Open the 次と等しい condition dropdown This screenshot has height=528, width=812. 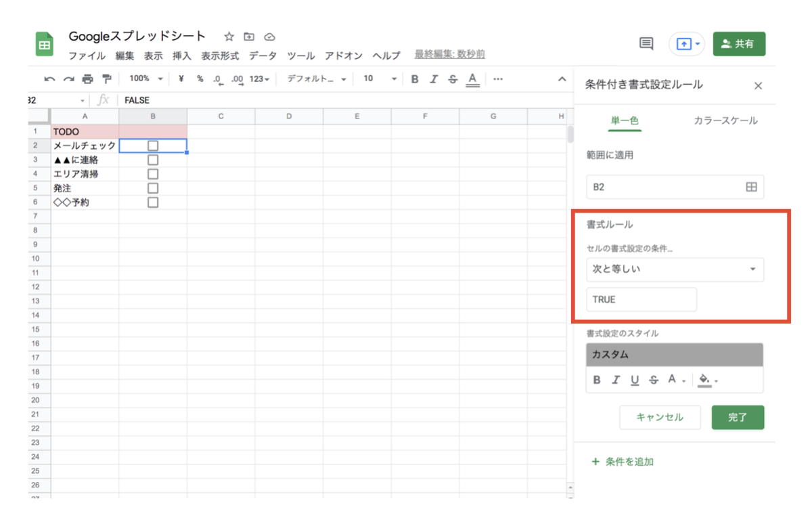click(675, 269)
